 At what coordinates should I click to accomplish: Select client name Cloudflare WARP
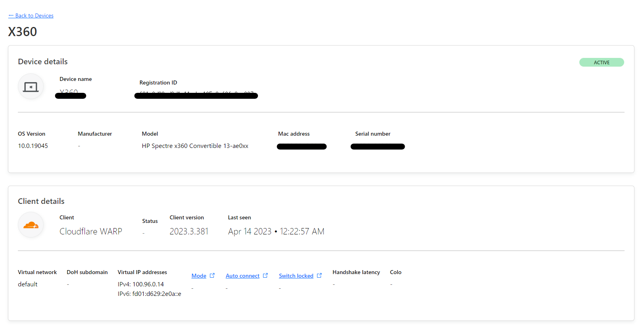(91, 231)
